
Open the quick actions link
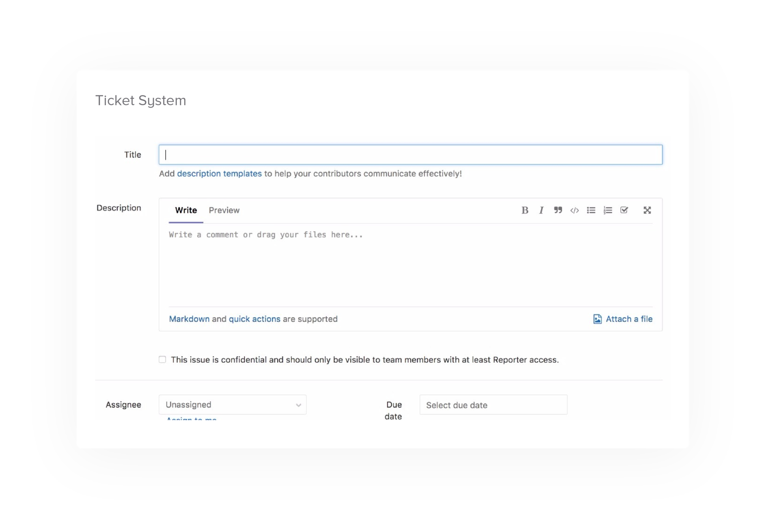pyautogui.click(x=254, y=319)
